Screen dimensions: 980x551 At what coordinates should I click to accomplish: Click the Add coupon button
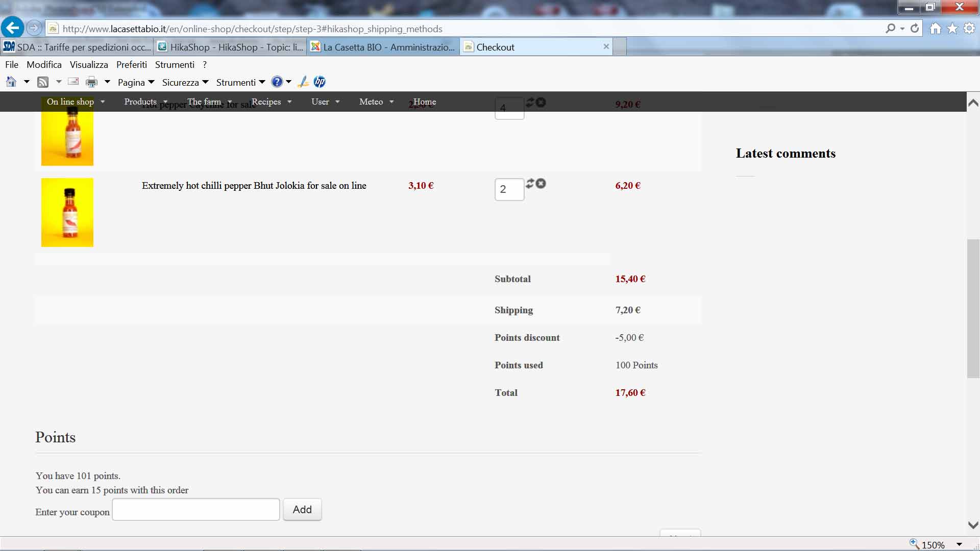(x=302, y=510)
